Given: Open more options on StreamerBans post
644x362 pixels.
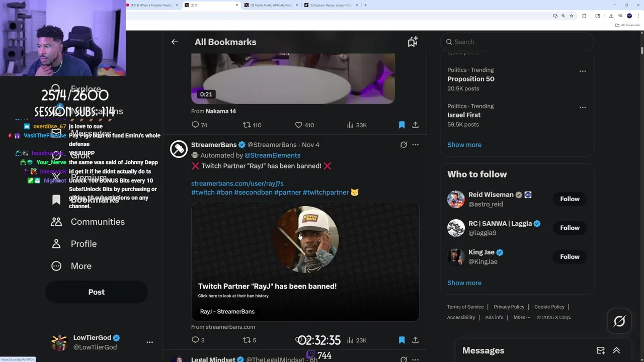Looking at the screenshot, I should click(x=416, y=145).
